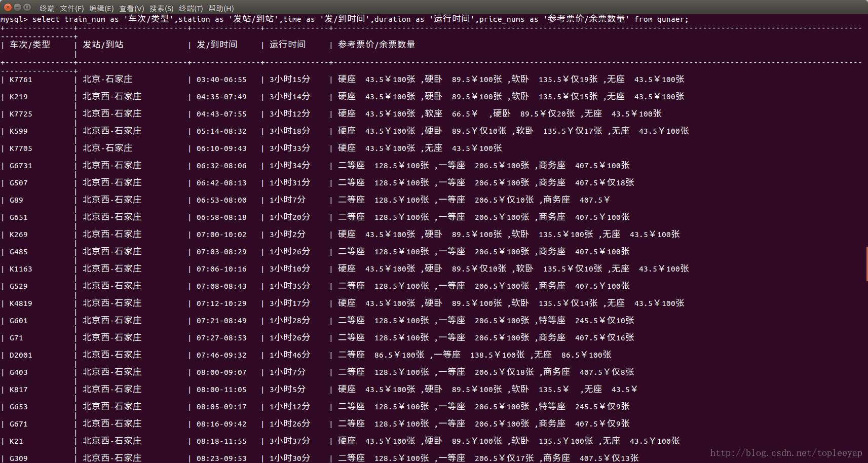
Task: Click the time 03:40-06:55
Action: tap(221, 80)
